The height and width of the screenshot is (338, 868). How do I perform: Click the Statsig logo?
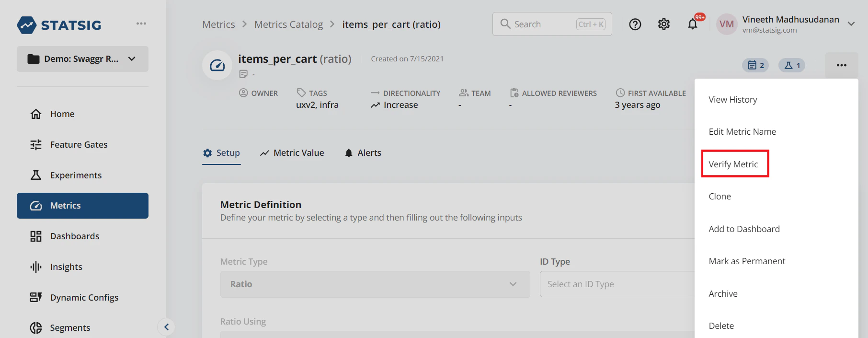click(x=59, y=25)
